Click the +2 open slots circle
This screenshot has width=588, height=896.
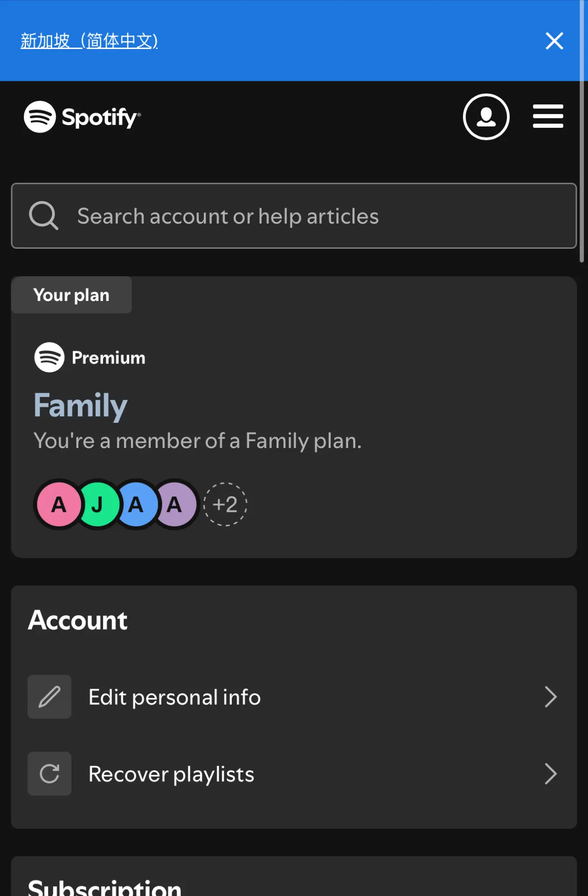pyautogui.click(x=225, y=504)
